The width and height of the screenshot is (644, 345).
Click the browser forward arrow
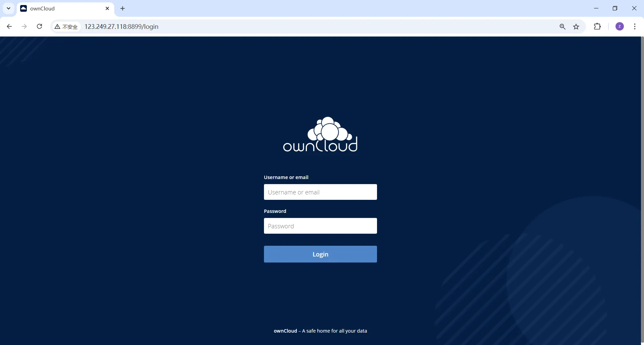tap(24, 26)
